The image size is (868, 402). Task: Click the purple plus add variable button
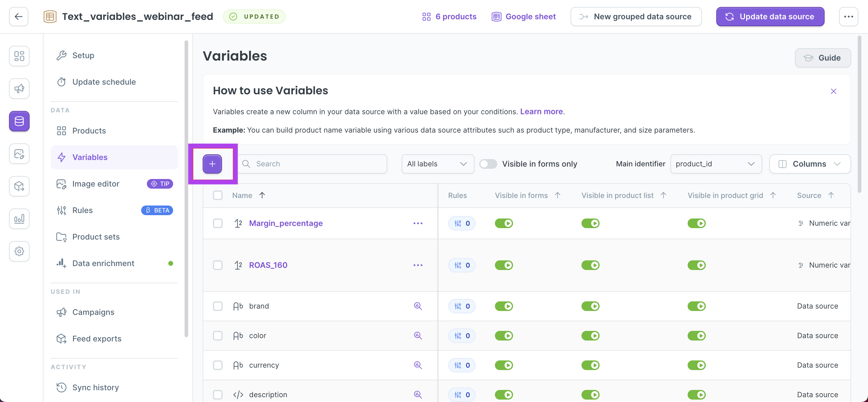(x=212, y=164)
